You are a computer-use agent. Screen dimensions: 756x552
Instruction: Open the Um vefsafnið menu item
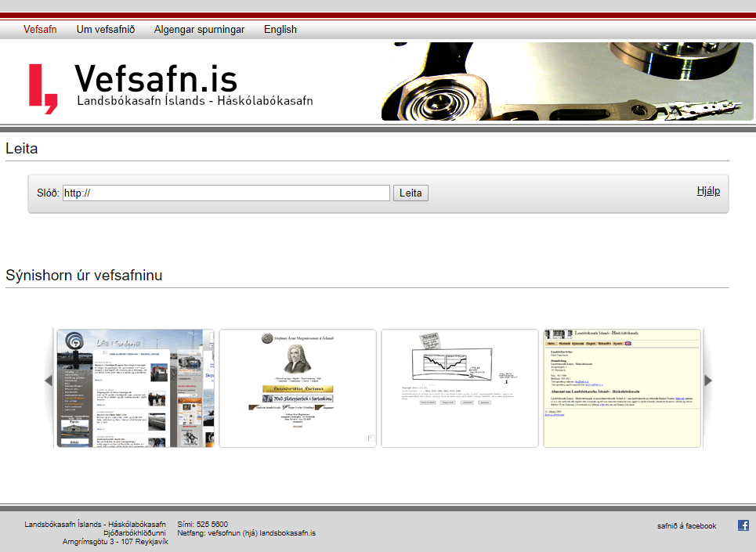tap(106, 30)
